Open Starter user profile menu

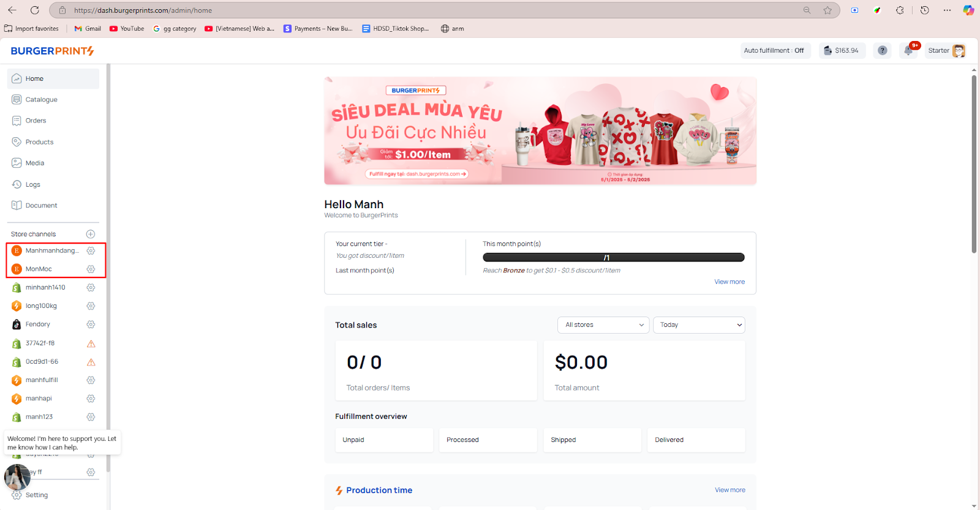947,50
